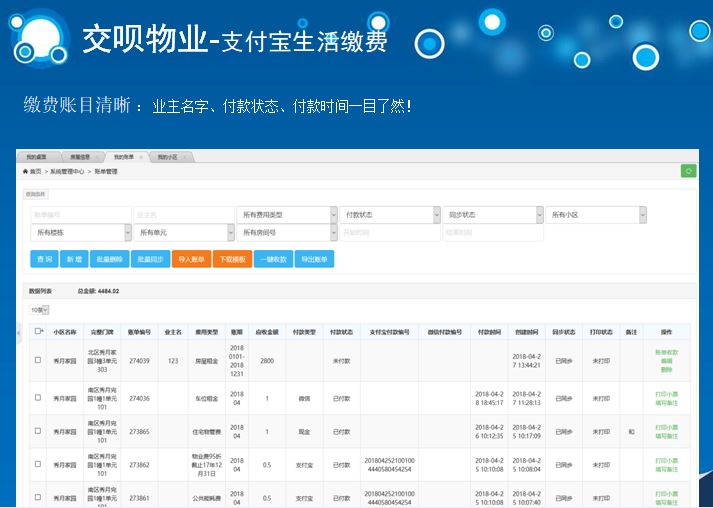This screenshot has width=713, height=508.
Task: Open the 所有费用类型 dropdown
Action: [x=287, y=214]
